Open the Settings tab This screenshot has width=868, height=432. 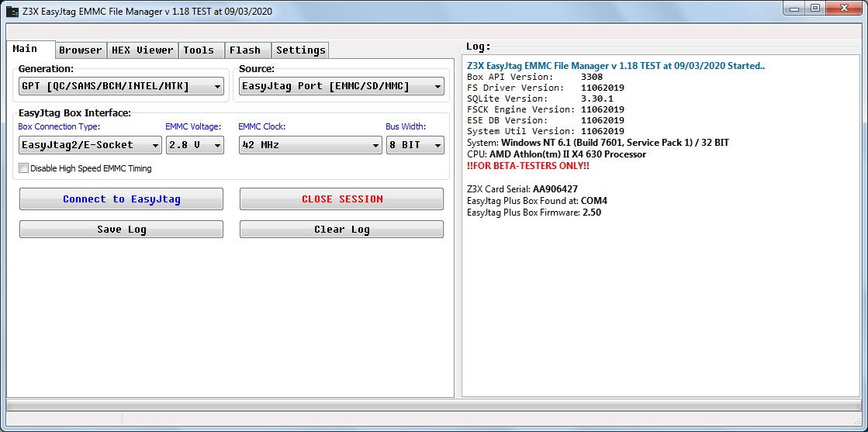tap(301, 50)
